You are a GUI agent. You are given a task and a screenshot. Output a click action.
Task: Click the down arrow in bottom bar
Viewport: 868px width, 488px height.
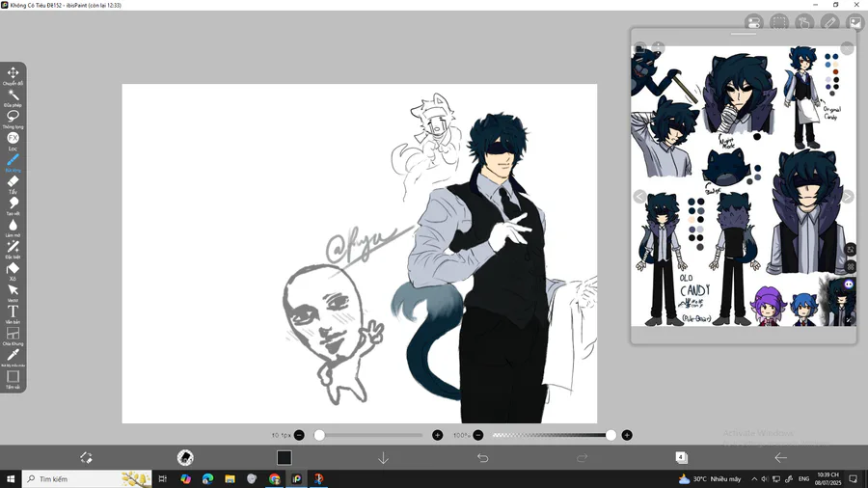coord(383,457)
